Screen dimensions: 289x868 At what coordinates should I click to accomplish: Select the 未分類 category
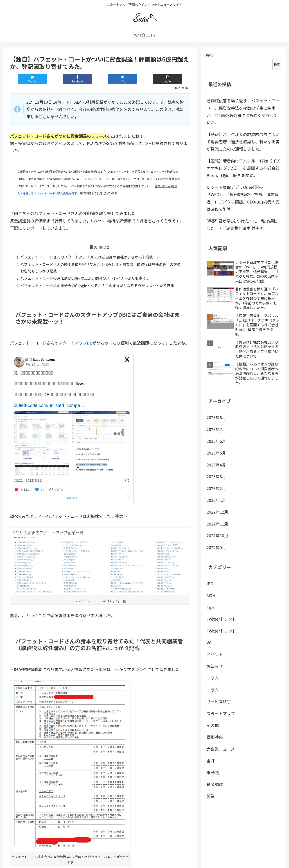[213, 773]
